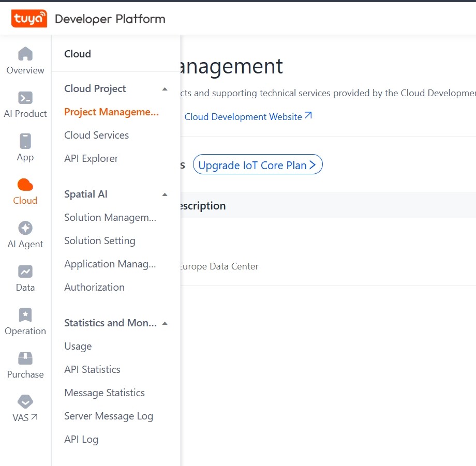Viewport: 476px width, 466px height.
Task: Open Cloud Development Website link
Action: [248, 116]
